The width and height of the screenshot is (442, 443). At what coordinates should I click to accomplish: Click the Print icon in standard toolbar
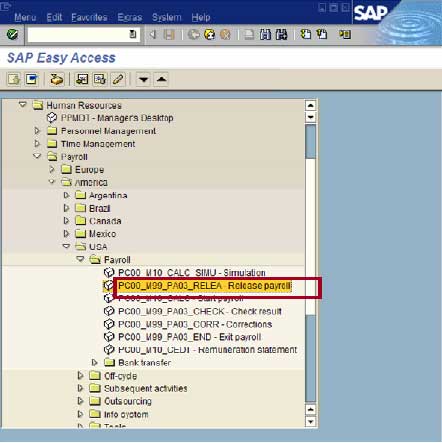pyautogui.click(x=249, y=34)
